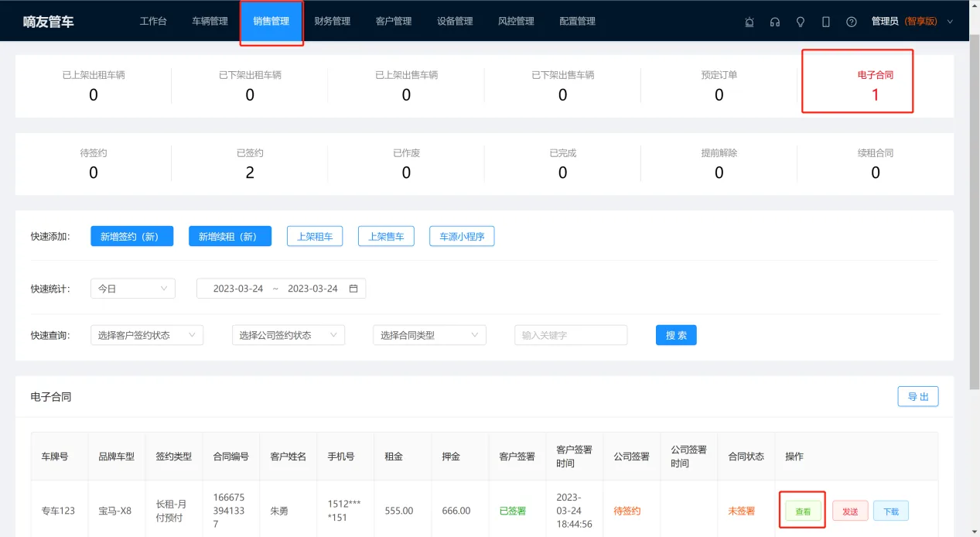Image resolution: width=980 pixels, height=537 pixels.
Task: Open 设备管理 menu
Action: tap(455, 22)
